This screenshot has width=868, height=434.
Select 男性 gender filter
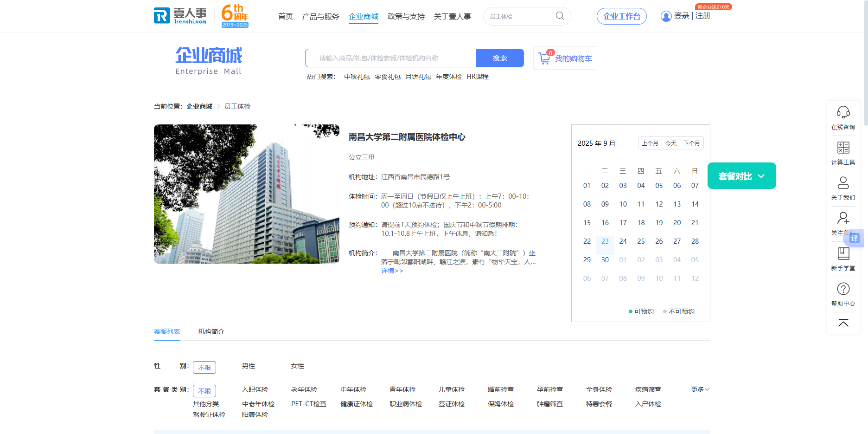click(249, 366)
